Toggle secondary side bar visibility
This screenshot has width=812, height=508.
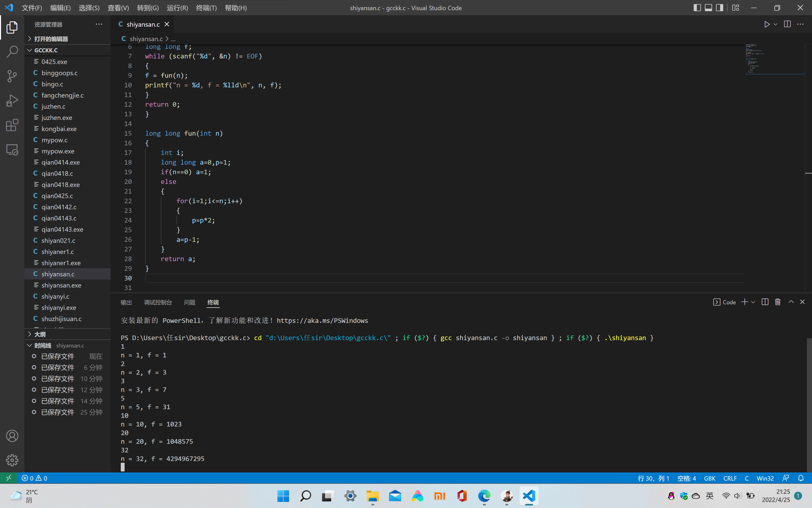click(719, 8)
